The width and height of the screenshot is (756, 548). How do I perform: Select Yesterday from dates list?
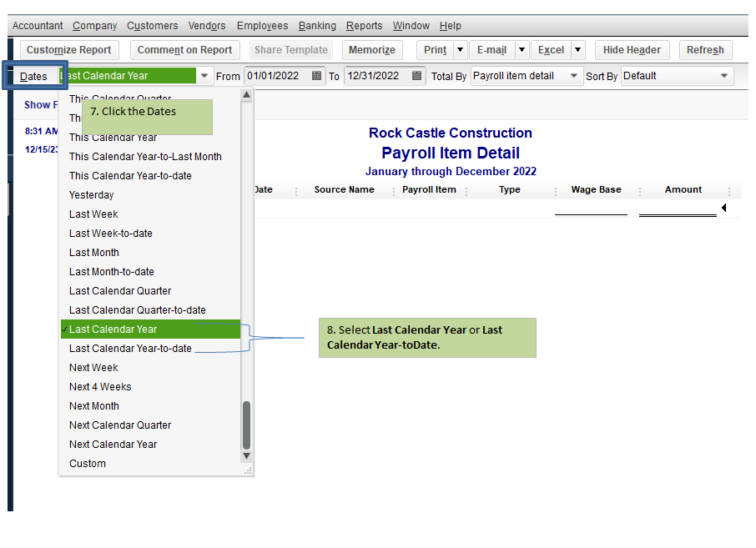(150, 194)
